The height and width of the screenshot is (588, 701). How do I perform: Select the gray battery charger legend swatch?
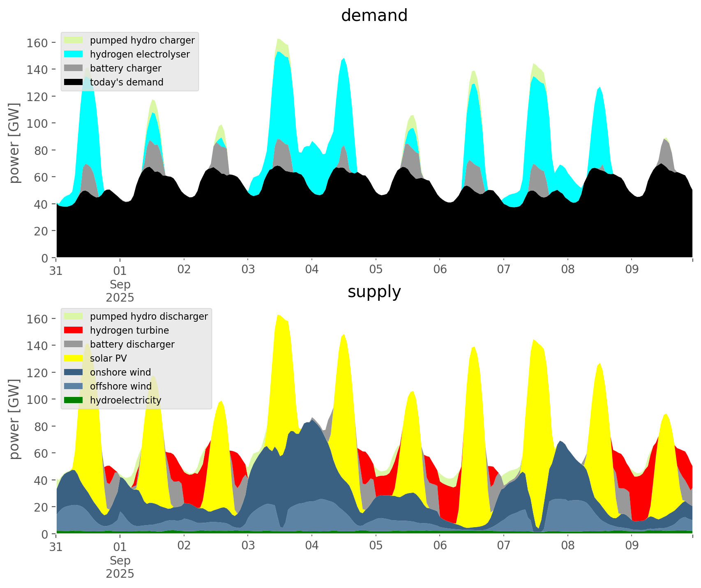[x=74, y=68]
